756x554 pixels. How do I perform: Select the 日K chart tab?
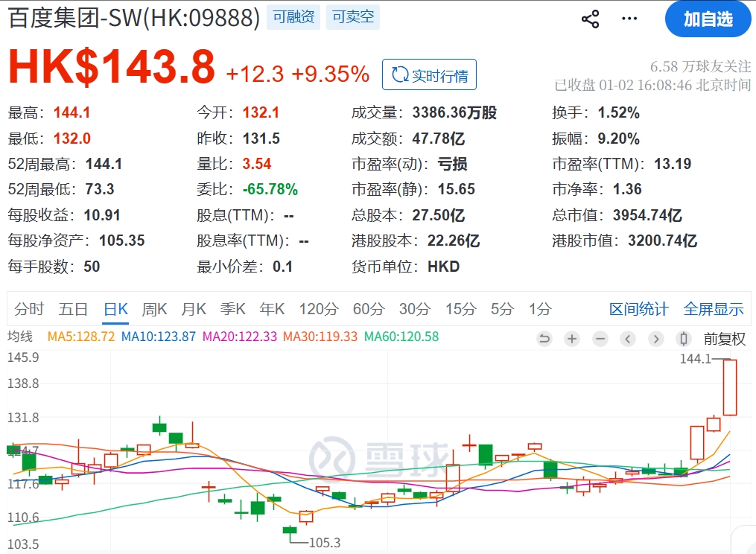coord(115,308)
